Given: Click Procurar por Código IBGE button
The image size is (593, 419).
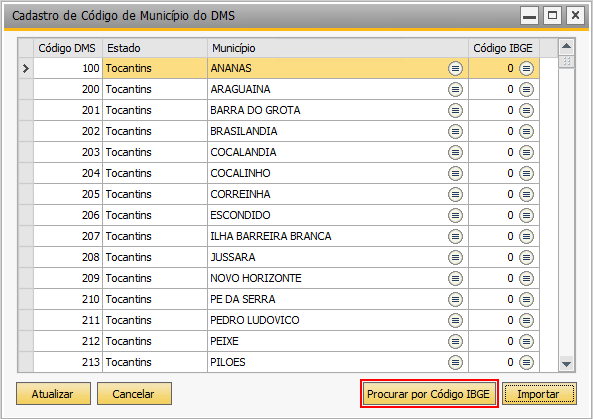Looking at the screenshot, I should pyautogui.click(x=429, y=394).
